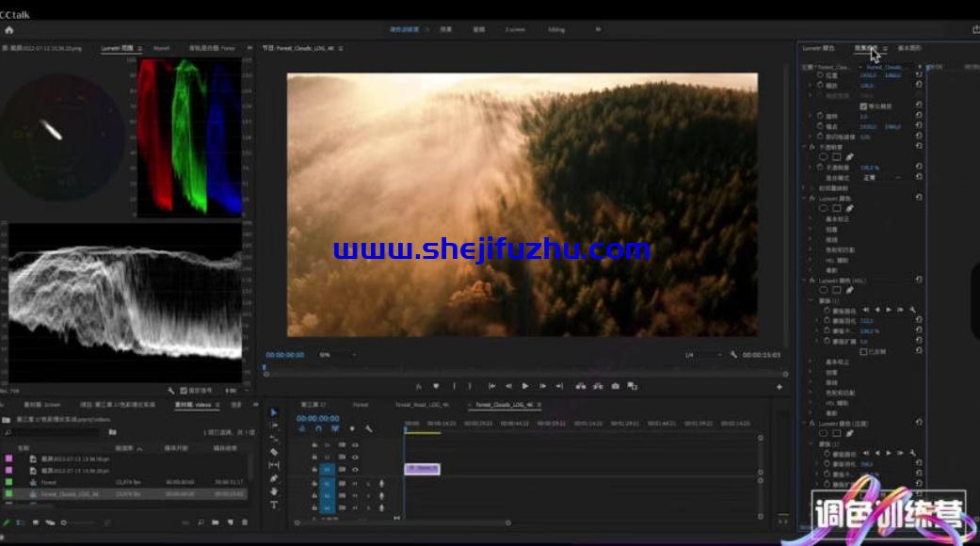
Task: Click the Project panel thumbnail zoom slider
Action: click(x=77, y=522)
